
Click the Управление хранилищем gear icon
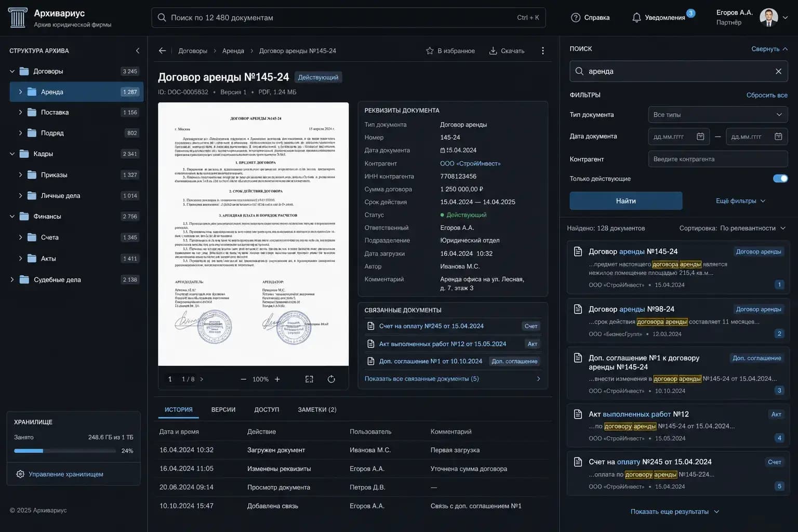[20, 474]
